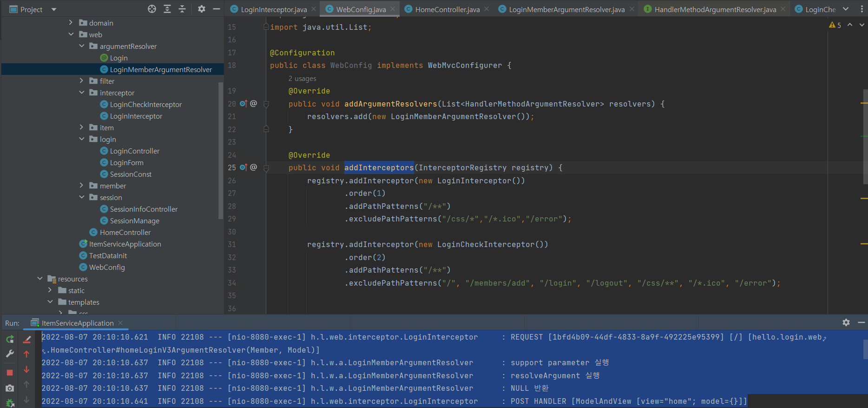Image resolution: width=868 pixels, height=408 pixels.
Task: Hide the Project tool window
Action: click(x=217, y=9)
